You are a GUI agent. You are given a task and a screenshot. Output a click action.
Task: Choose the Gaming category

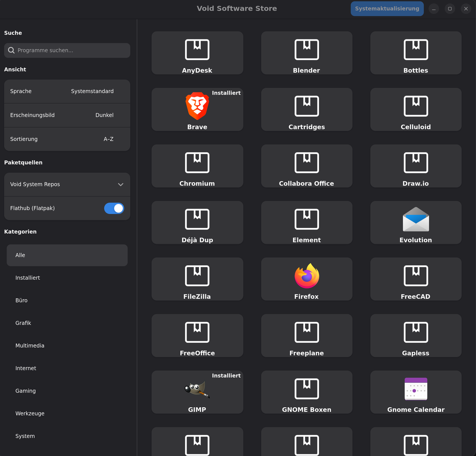click(25, 391)
